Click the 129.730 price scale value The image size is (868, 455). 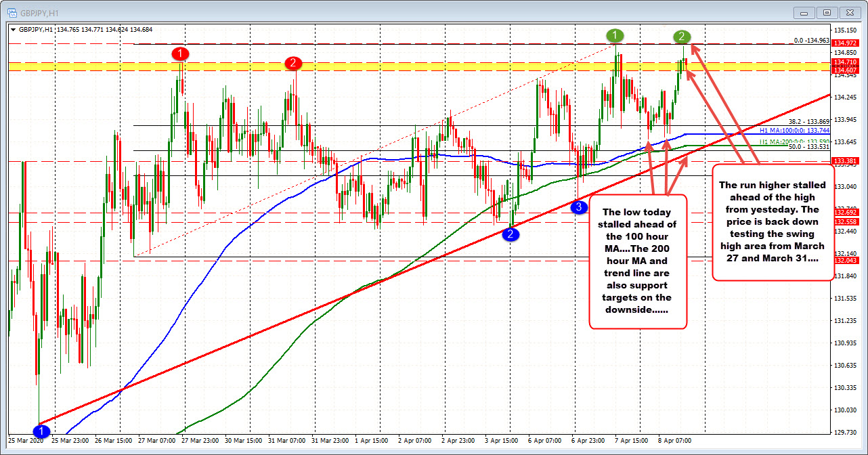pyautogui.click(x=845, y=432)
